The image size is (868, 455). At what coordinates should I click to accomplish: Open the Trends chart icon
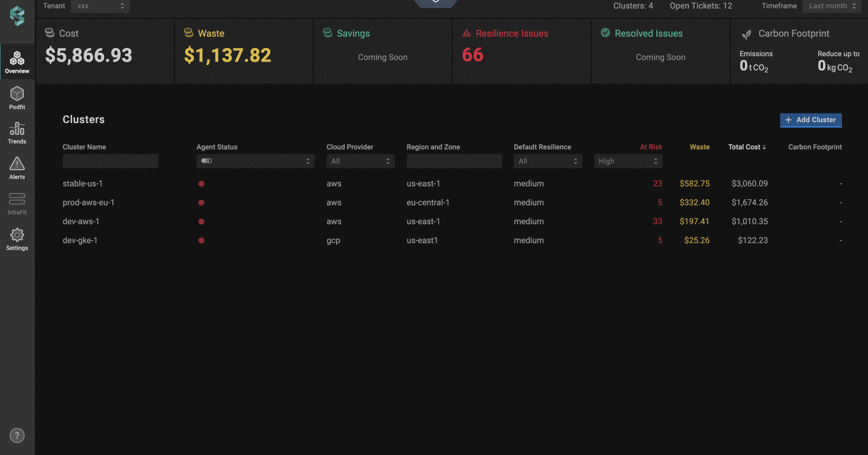click(x=17, y=129)
